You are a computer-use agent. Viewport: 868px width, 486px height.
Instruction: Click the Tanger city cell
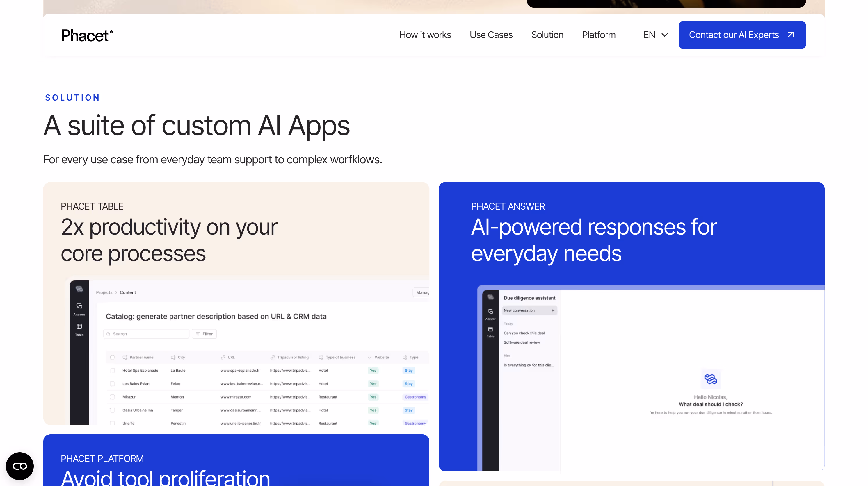click(177, 410)
